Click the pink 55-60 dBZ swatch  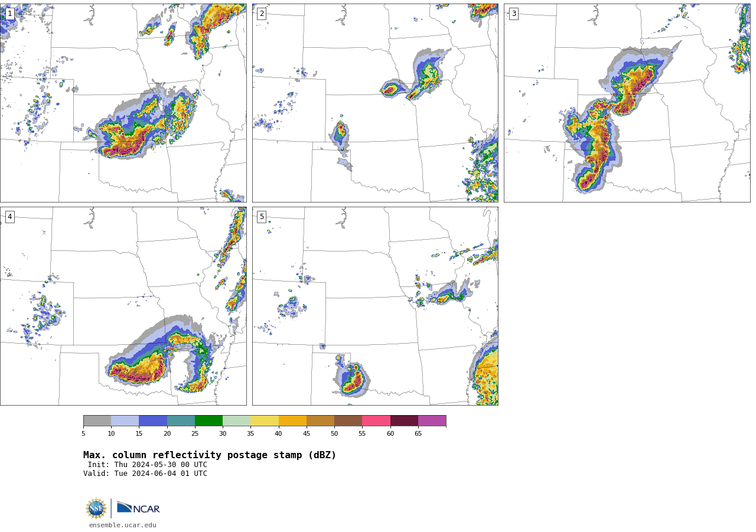click(376, 421)
